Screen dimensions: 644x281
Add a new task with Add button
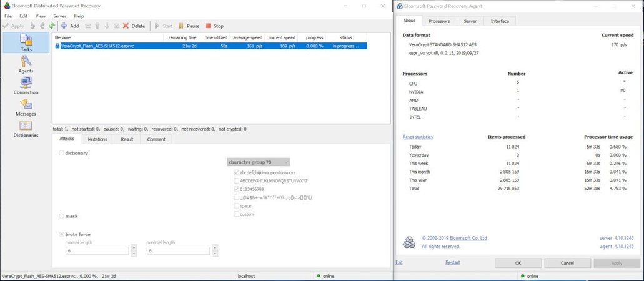70,26
